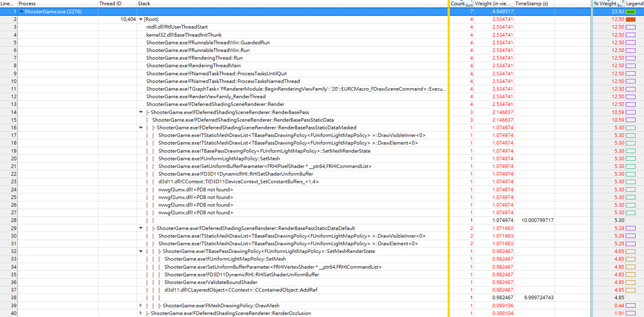
Task: Select SetUniformBufferParameter<FRHIPixelShader row
Action: (x=265, y=166)
